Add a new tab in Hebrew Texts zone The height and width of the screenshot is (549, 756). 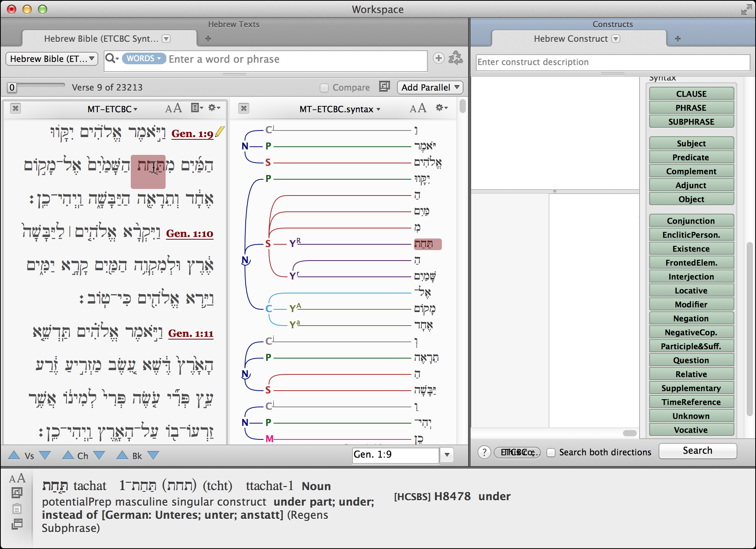(x=208, y=38)
